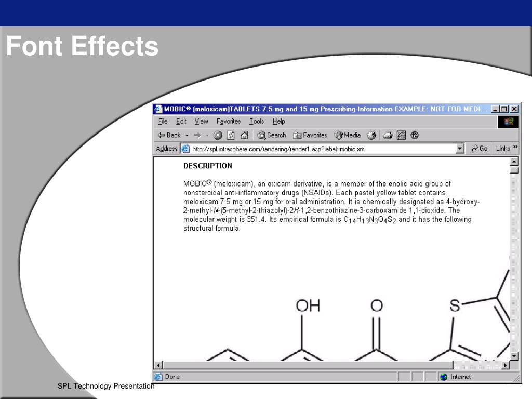This screenshot has height=399, width=532.
Task: Open the Edit menu
Action: point(181,122)
